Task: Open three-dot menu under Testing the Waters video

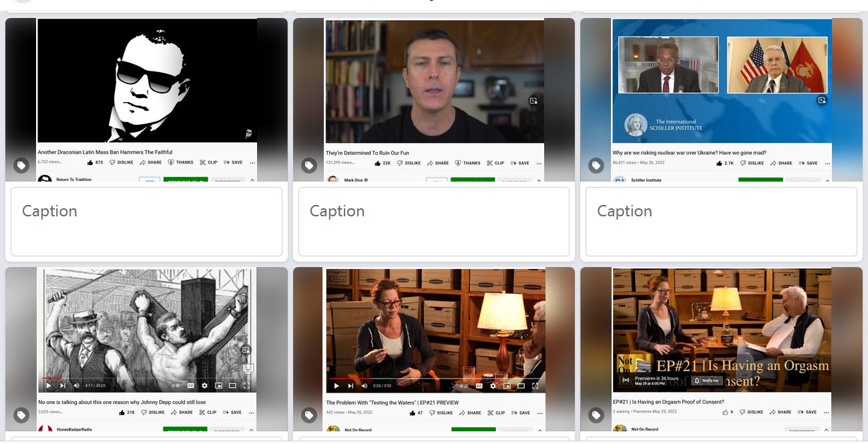Action: [539, 413]
